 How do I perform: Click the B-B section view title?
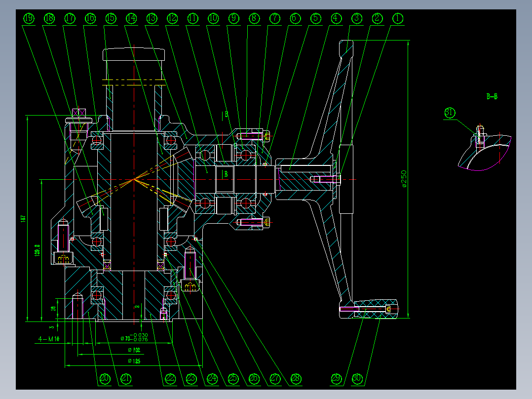click(x=492, y=96)
